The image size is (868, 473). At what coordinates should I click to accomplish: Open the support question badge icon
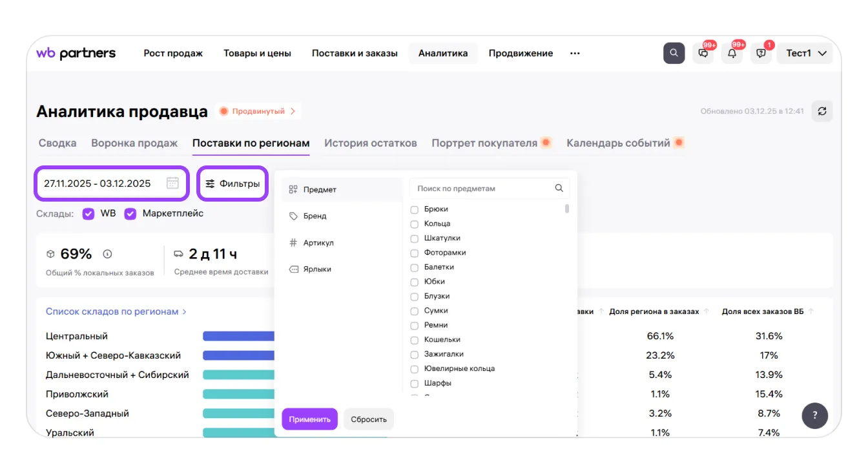click(761, 53)
